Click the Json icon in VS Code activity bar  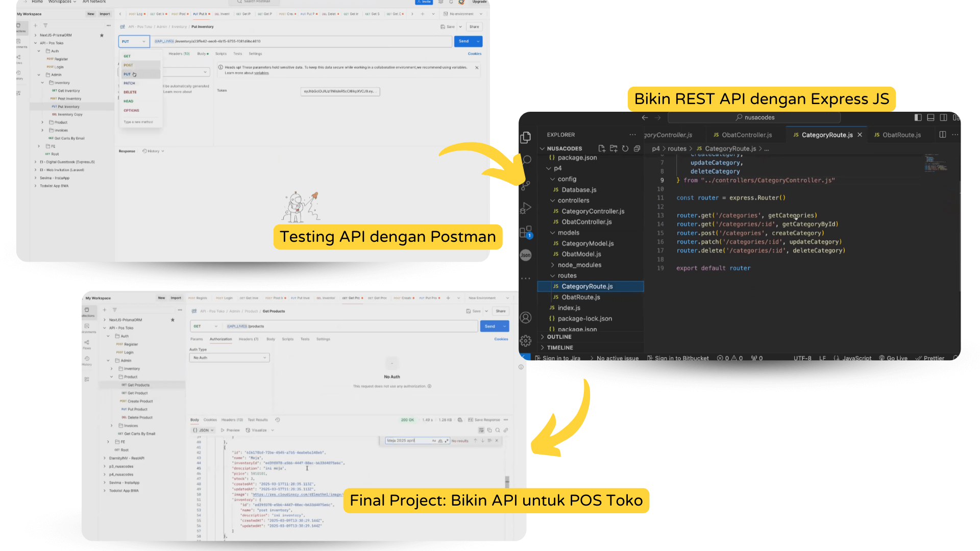pyautogui.click(x=525, y=255)
